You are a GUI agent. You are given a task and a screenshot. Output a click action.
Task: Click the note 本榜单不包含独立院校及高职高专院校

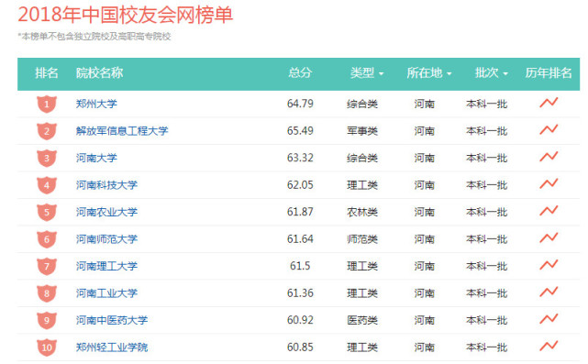point(94,37)
